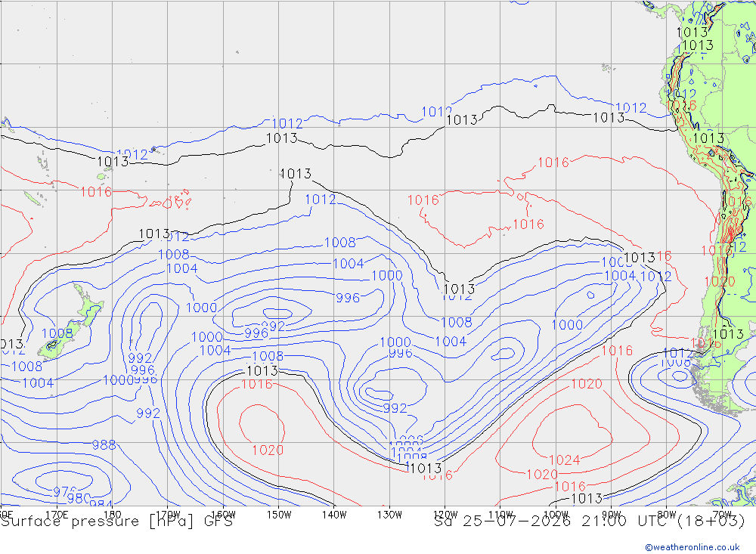Click the 996 label near 140W
Screen dimensions: 756x554
tap(348, 298)
